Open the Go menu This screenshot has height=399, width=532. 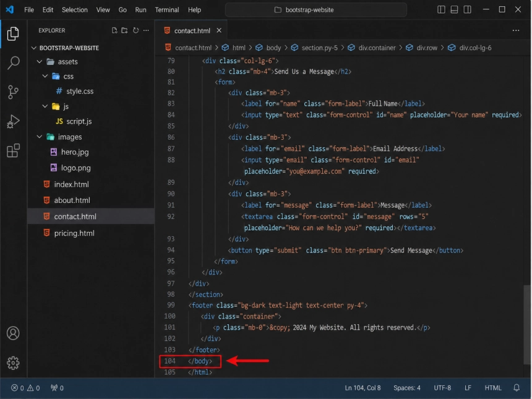coord(122,10)
